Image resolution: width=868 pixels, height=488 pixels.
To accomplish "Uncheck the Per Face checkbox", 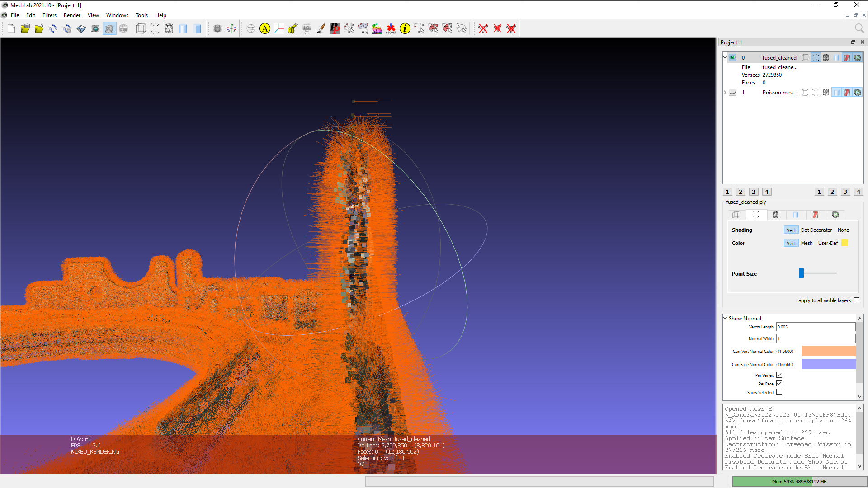I will [779, 384].
